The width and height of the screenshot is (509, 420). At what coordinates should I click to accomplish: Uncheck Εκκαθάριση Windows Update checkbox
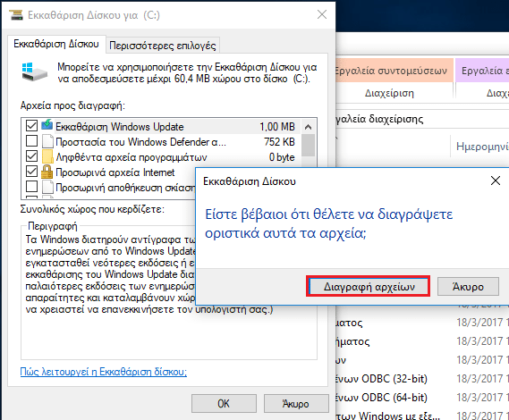(x=31, y=126)
